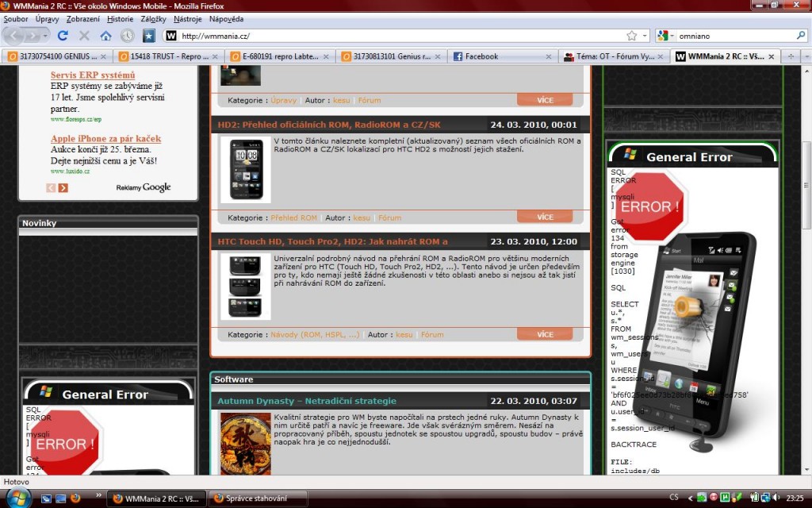Open the Úpravy category link
The image size is (812, 508).
pos(284,101)
